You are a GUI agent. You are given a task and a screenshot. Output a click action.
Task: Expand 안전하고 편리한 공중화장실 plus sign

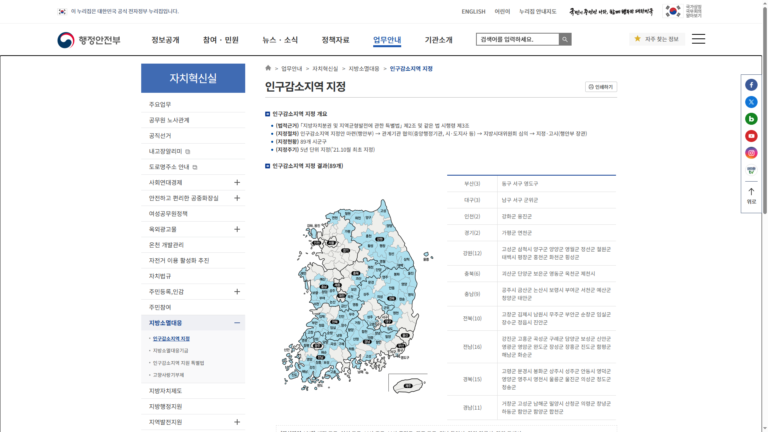tap(237, 198)
